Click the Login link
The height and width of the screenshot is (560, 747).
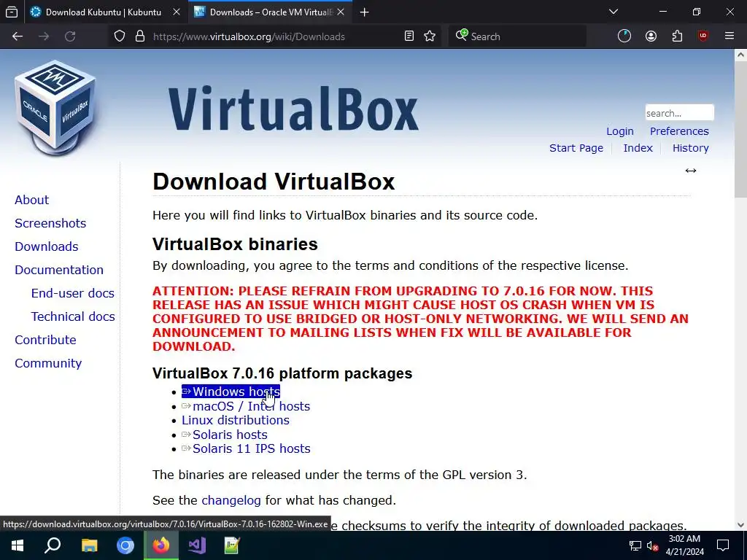[x=620, y=131]
